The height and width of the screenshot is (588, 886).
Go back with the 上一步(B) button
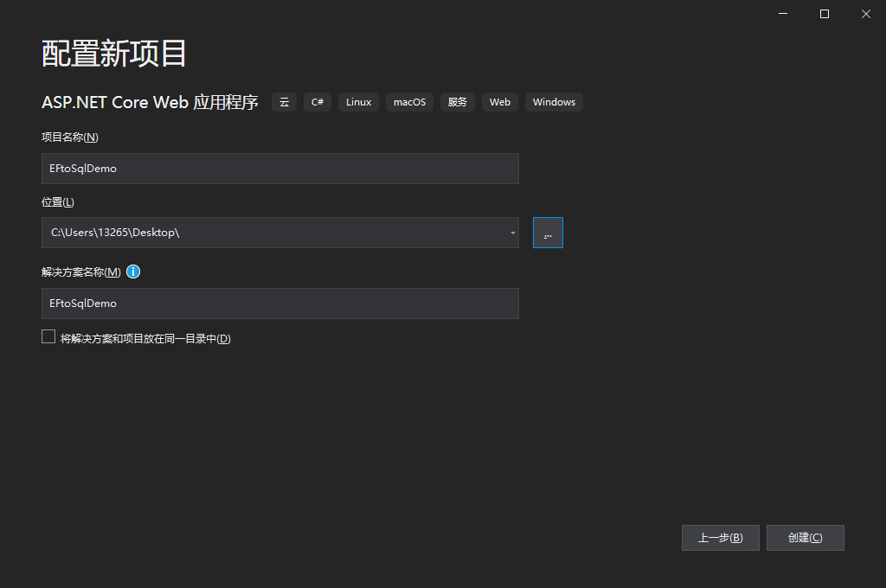pyautogui.click(x=721, y=538)
